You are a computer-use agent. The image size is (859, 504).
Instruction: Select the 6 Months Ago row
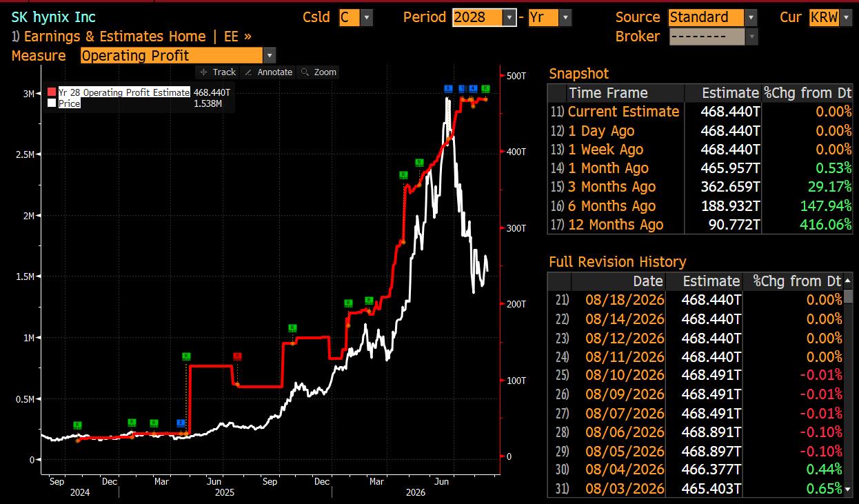tap(700, 206)
